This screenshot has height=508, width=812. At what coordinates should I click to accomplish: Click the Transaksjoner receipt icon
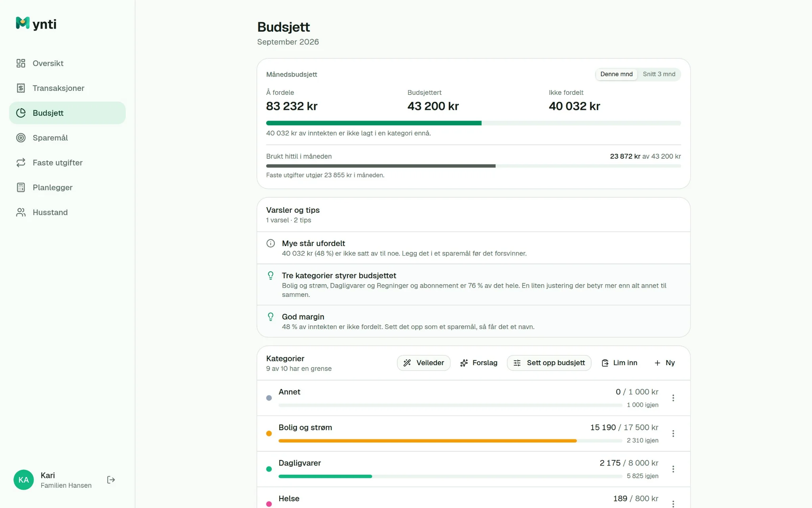pyautogui.click(x=21, y=88)
